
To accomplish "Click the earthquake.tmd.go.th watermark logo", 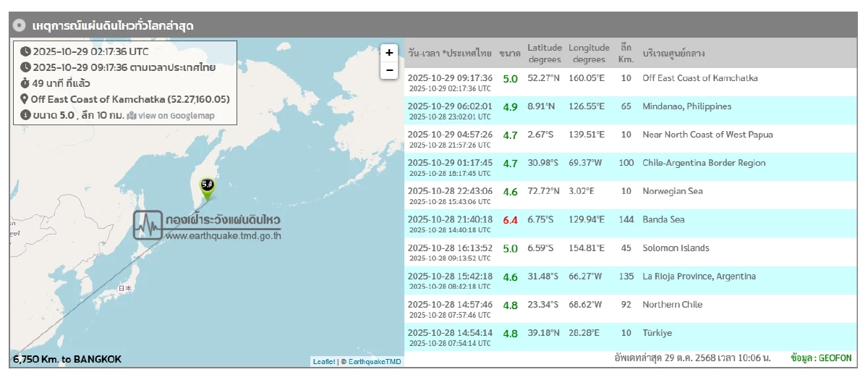I will click(x=208, y=226).
